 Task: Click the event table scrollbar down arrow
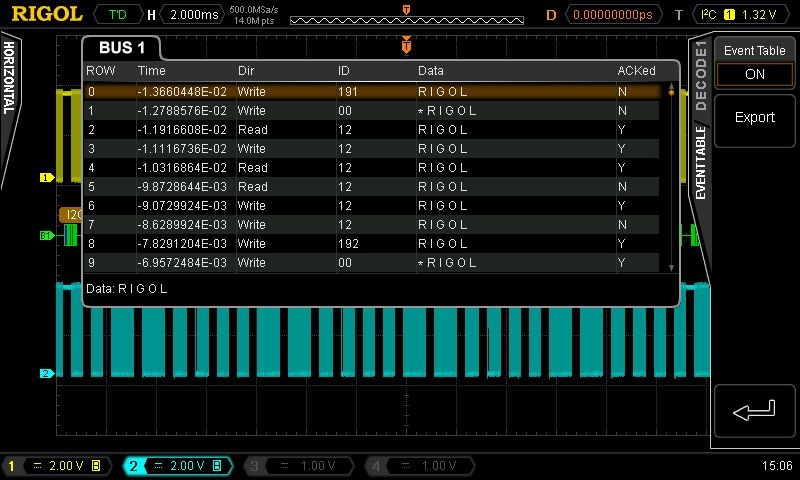[x=671, y=268]
